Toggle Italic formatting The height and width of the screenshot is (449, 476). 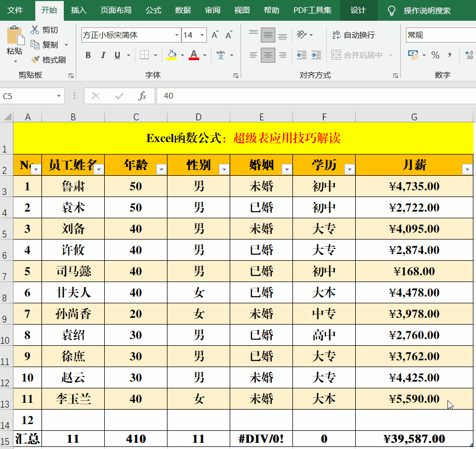coord(103,55)
